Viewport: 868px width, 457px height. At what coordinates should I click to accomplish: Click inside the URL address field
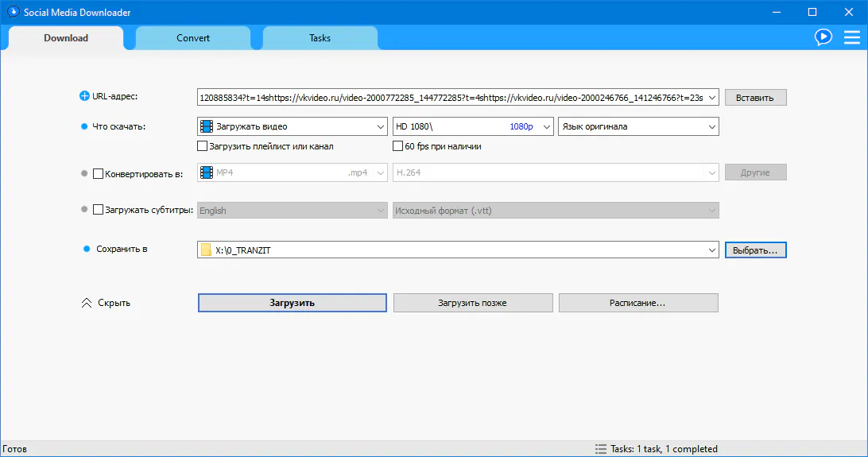(x=449, y=97)
